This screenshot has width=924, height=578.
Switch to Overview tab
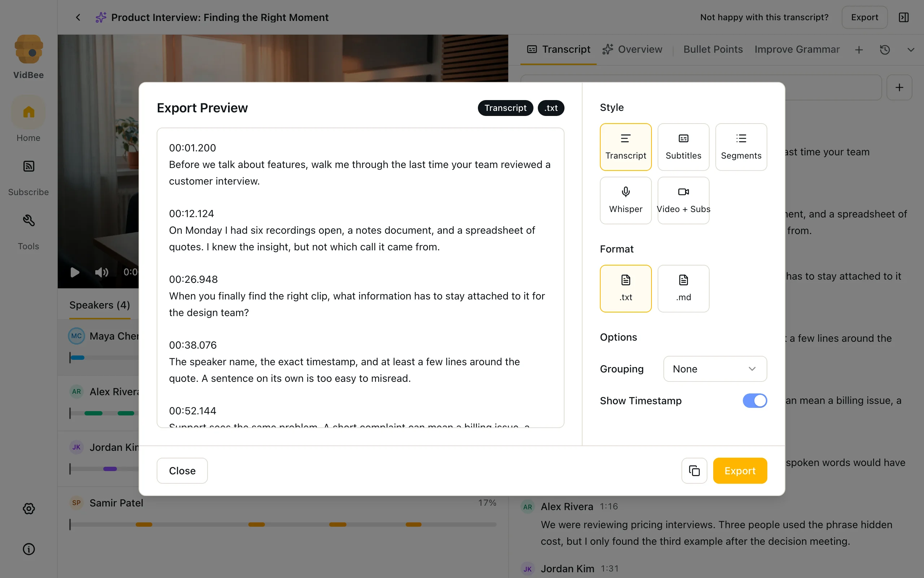click(x=632, y=50)
